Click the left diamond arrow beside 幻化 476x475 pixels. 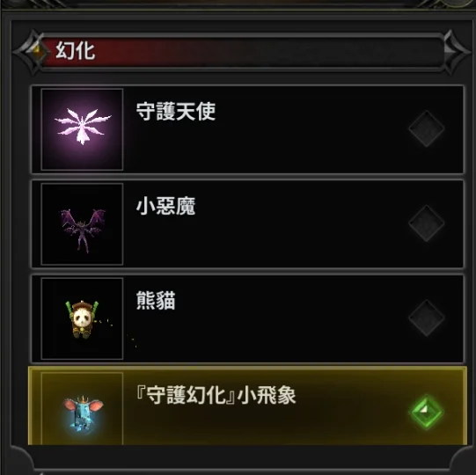point(33,52)
